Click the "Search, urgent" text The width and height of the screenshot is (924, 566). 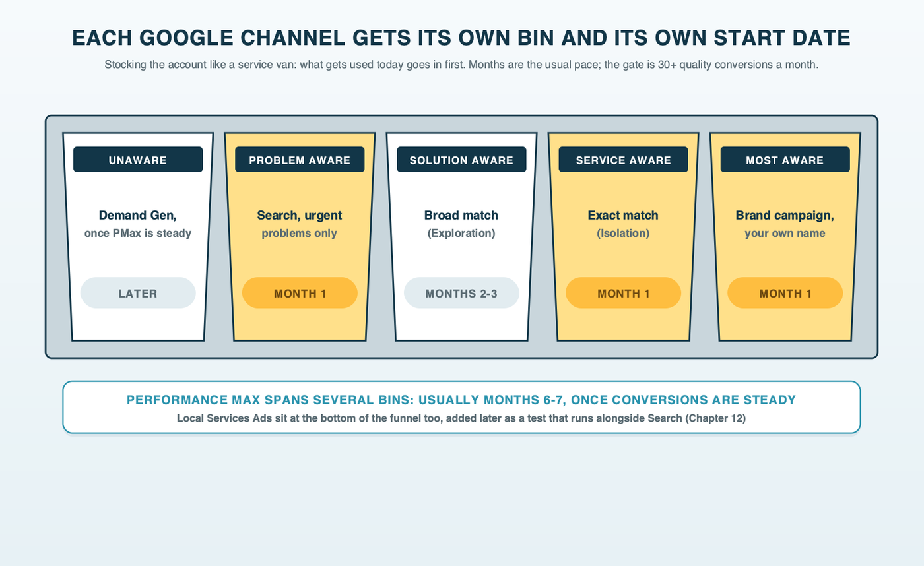click(300, 216)
